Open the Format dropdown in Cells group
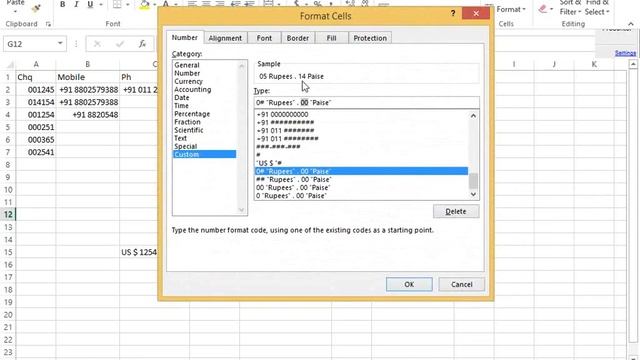 (x=511, y=9)
